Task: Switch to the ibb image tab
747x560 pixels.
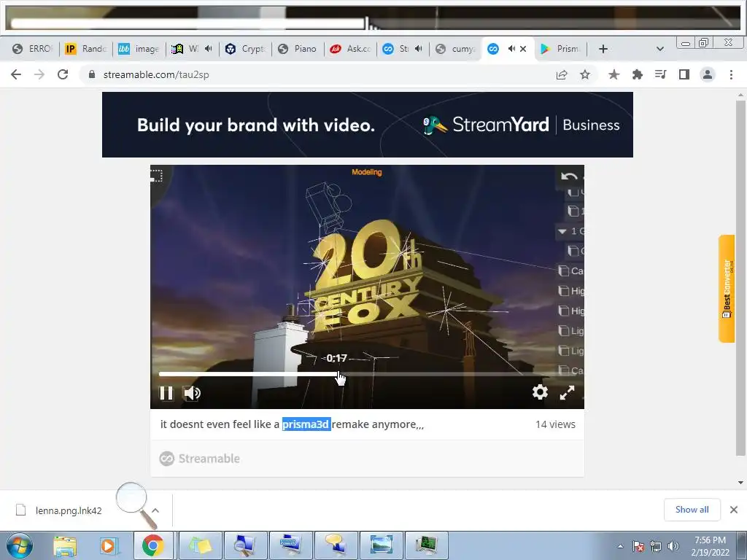Action: 139,49
